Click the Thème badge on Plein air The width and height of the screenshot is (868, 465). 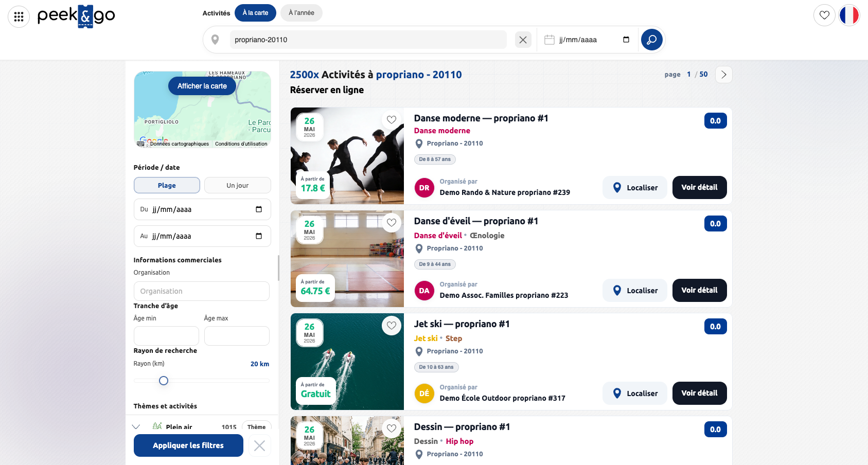(256, 426)
